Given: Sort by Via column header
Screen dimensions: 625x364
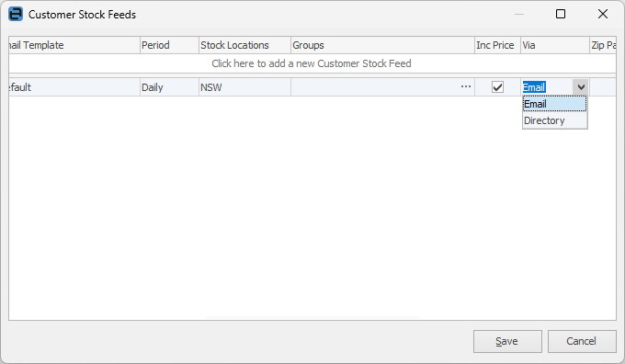Looking at the screenshot, I should coord(555,45).
